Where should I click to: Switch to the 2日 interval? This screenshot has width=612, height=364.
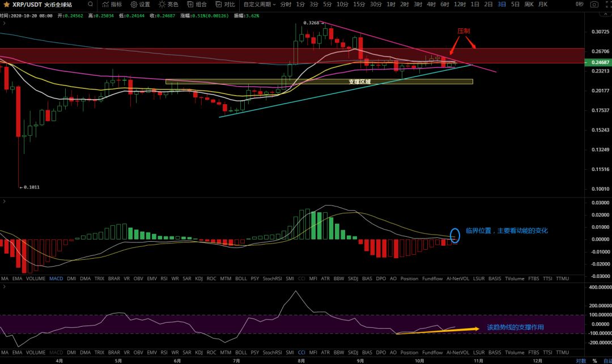coord(488,5)
